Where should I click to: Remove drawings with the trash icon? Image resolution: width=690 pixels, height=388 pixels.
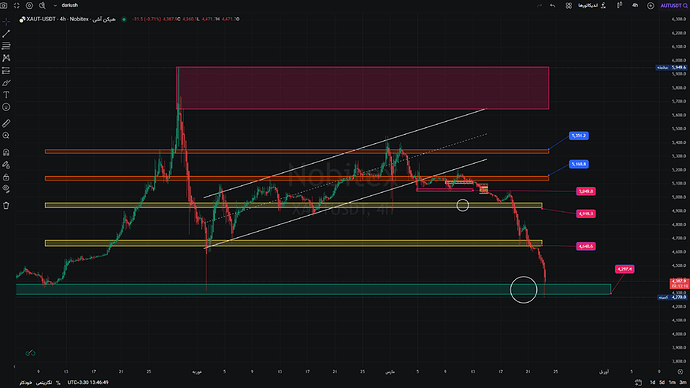pyautogui.click(x=6, y=205)
